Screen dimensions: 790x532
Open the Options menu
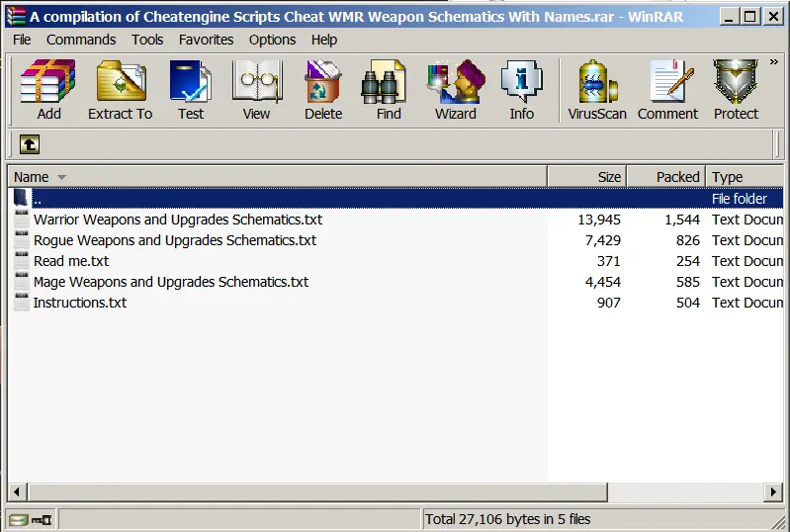point(272,40)
